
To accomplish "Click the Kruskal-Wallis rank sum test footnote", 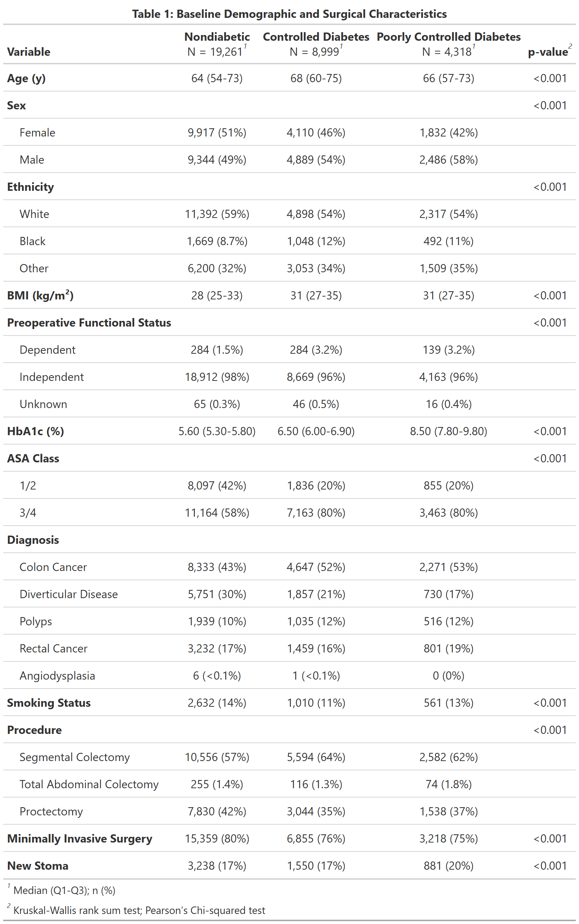I will [139, 910].
